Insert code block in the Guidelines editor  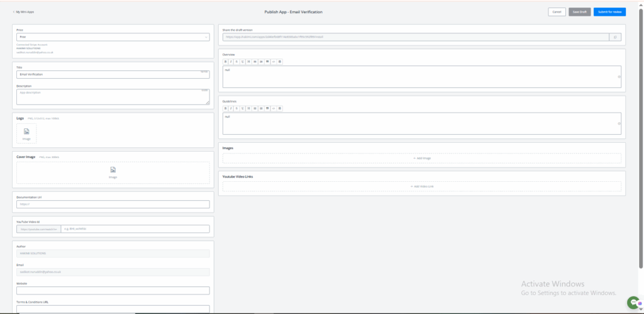coord(274,108)
